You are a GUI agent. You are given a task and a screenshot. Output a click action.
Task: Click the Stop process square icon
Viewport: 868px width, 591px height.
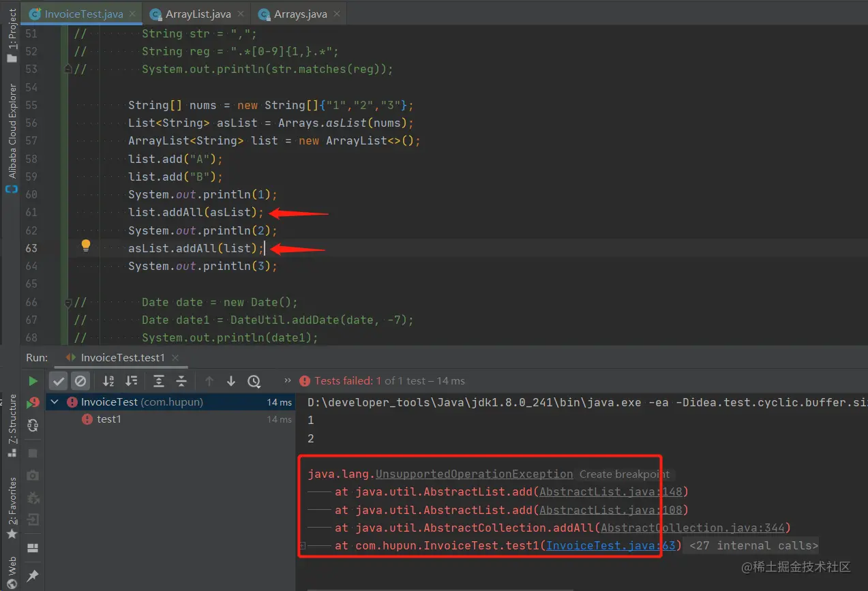point(33,453)
